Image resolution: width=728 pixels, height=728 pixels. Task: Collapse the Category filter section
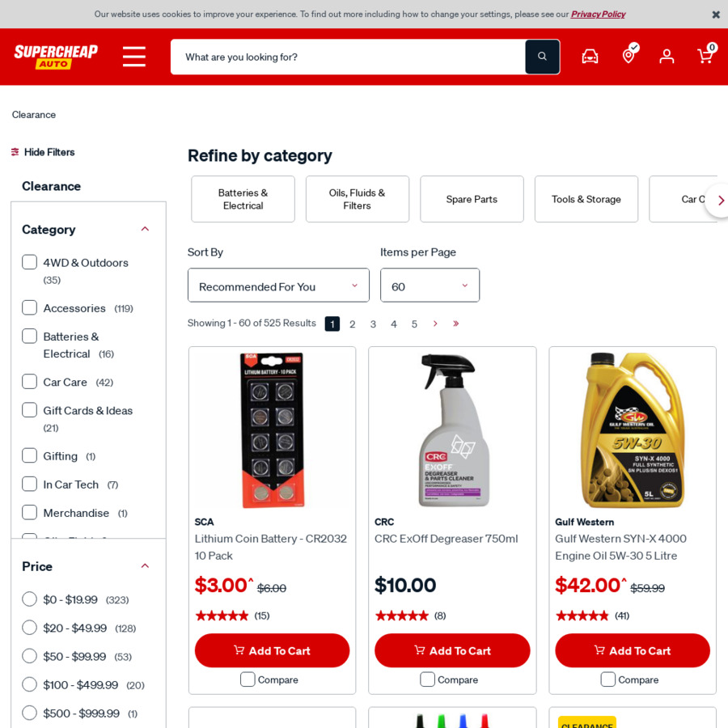[x=145, y=229]
